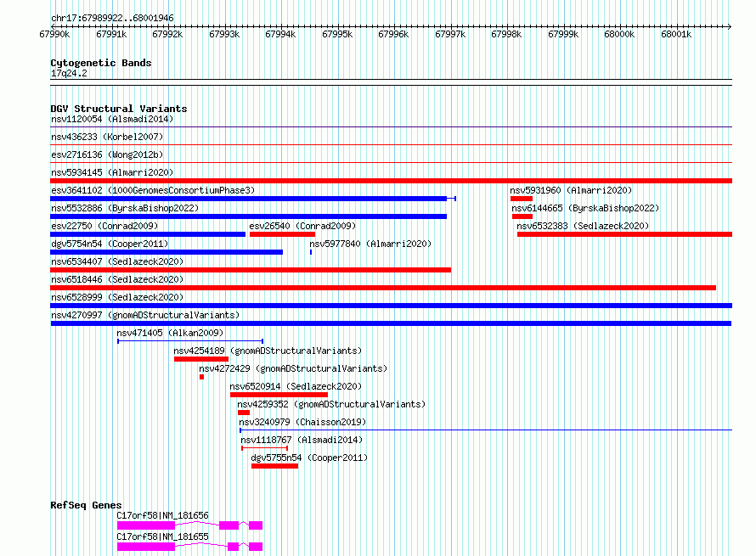Click the chr17:67989922..68001946 position label

pyautogui.click(x=112, y=18)
